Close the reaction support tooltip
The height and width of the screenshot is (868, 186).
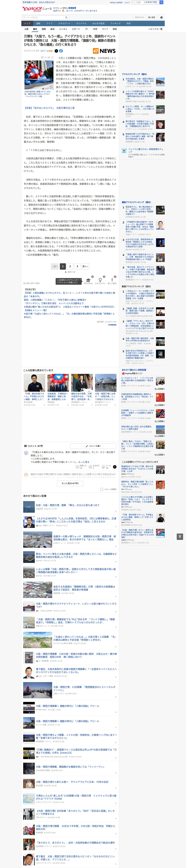(x=81, y=280)
